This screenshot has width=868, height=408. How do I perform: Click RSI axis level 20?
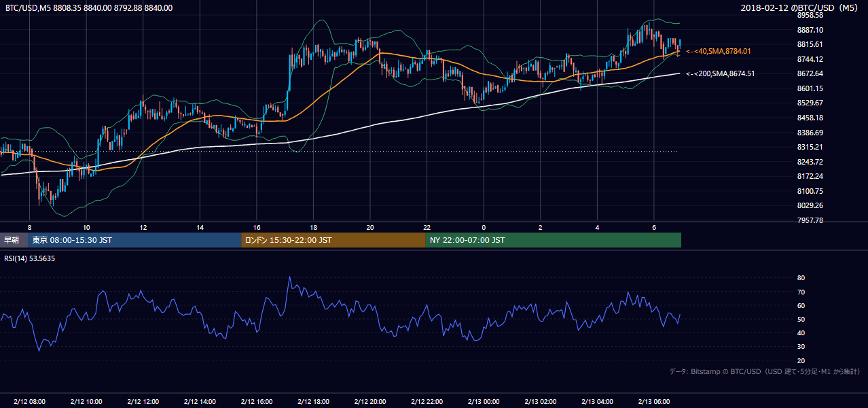(x=801, y=360)
